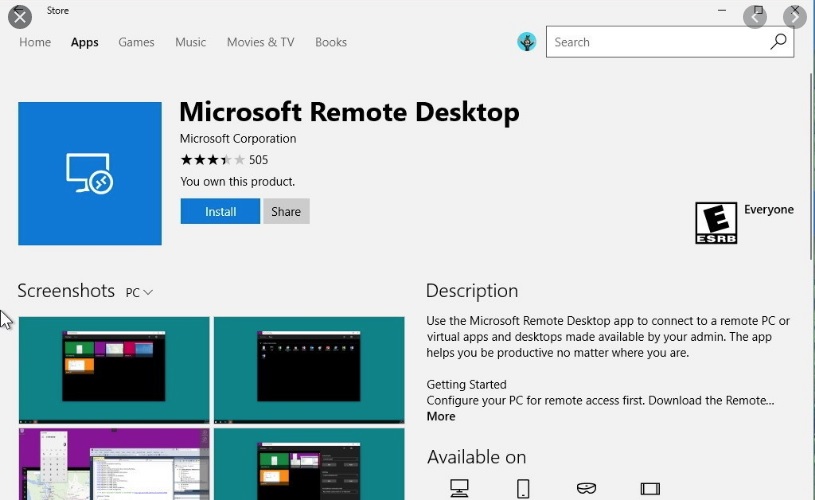This screenshot has width=815, height=500.
Task: Click the Getting Started text
Action: click(466, 385)
